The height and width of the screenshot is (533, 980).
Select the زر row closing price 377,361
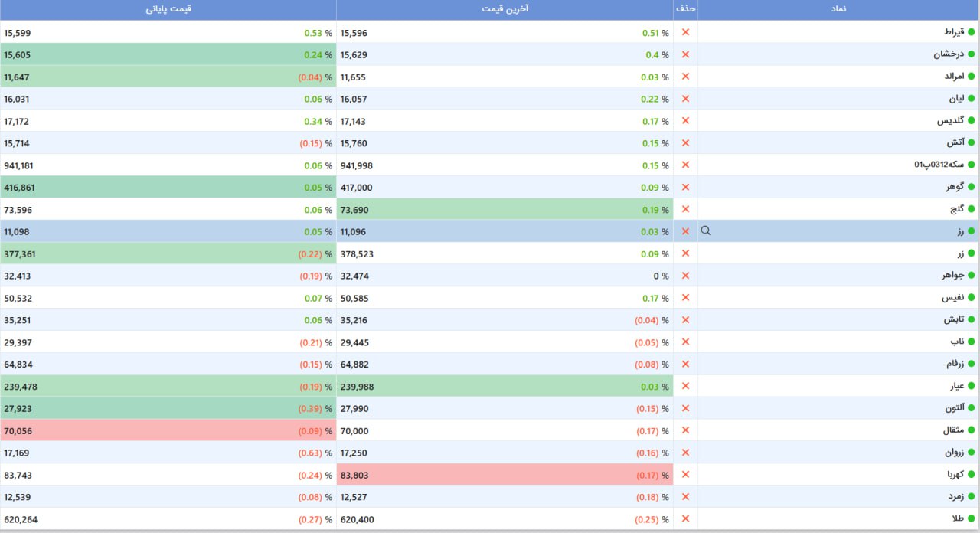point(168,253)
